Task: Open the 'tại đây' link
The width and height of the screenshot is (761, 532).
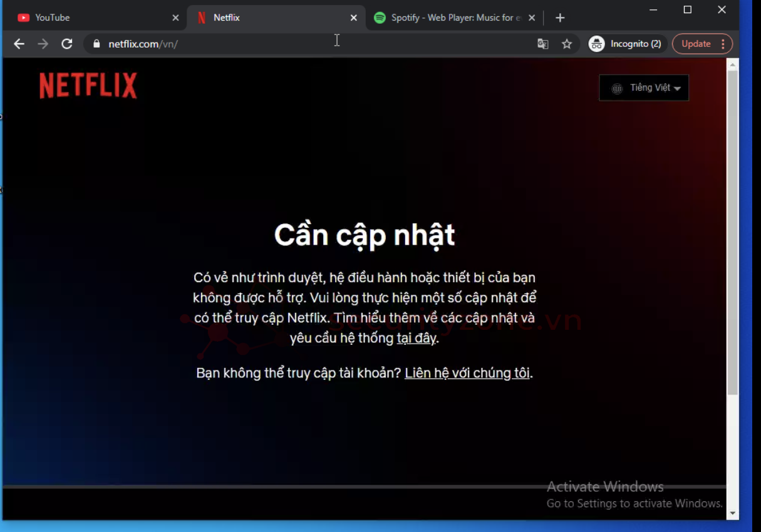Action: (416, 339)
